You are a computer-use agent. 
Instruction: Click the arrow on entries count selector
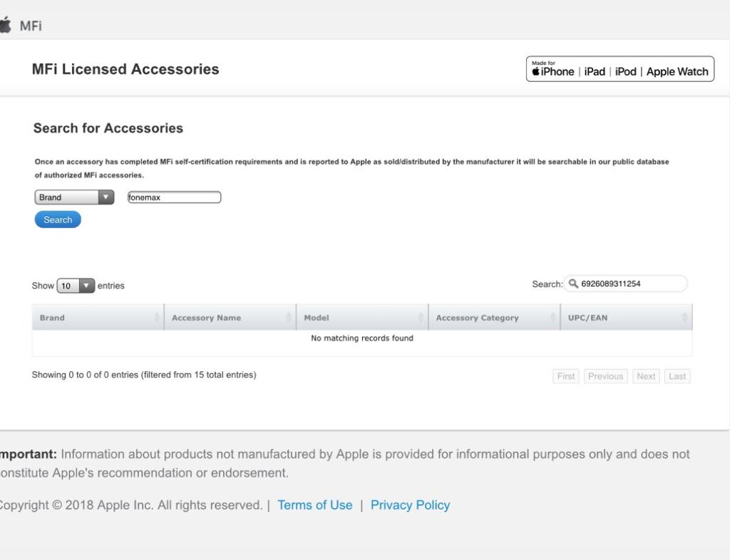(86, 286)
